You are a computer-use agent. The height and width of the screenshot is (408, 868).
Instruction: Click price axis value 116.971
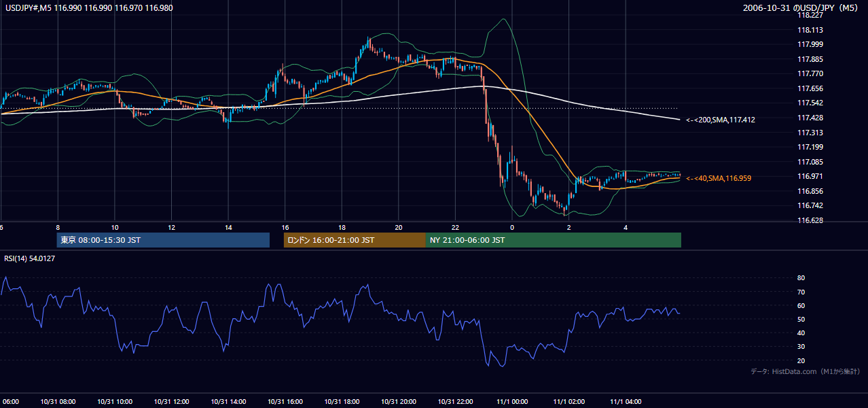click(810, 176)
